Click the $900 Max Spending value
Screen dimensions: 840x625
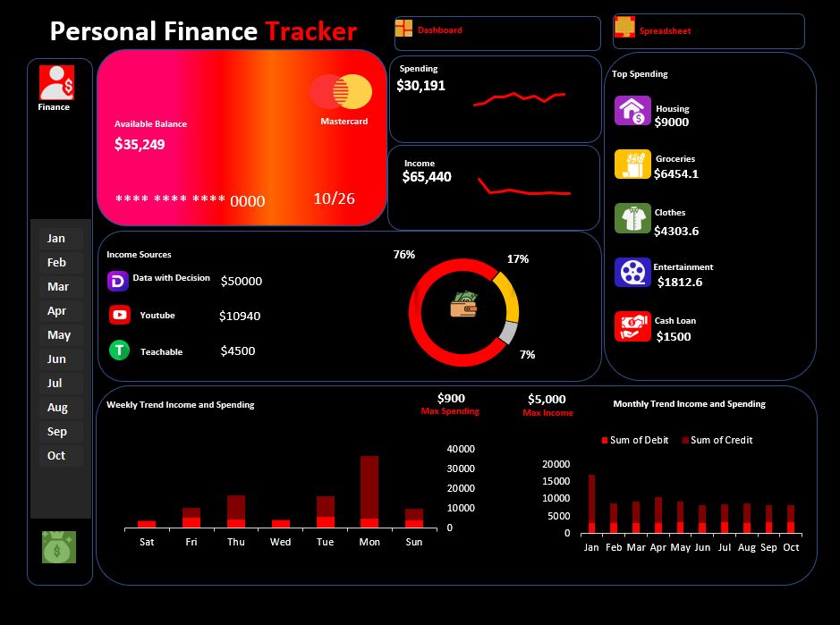tap(451, 399)
